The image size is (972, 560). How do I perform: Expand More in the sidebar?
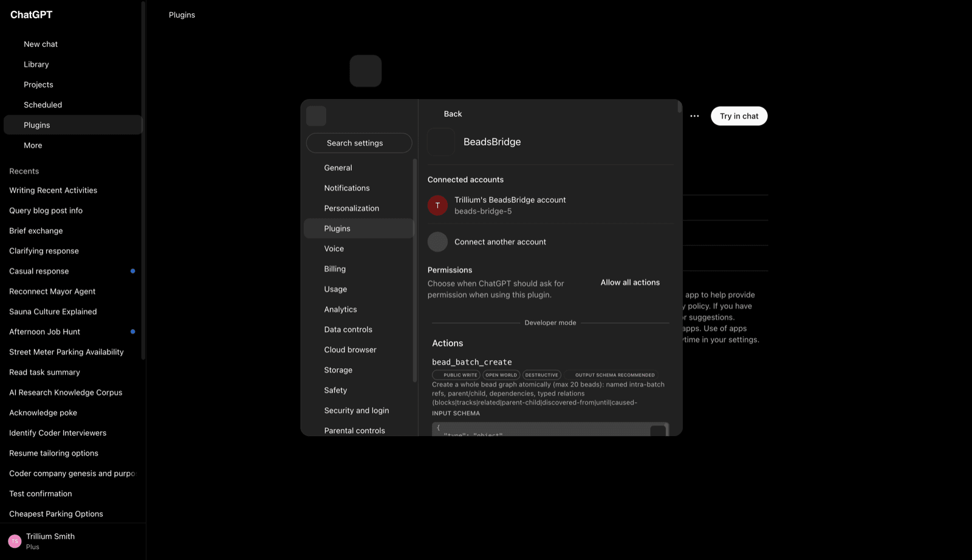pos(73,145)
